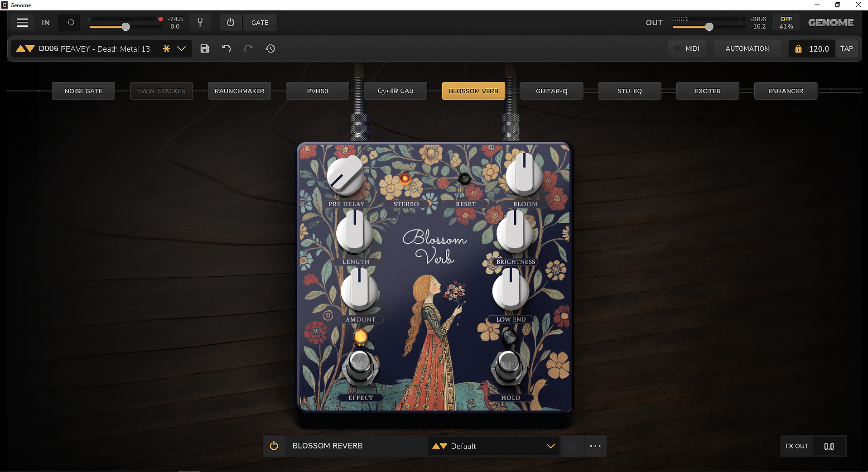Select the STU. EQ module
This screenshot has height=472, width=868.
[x=630, y=91]
